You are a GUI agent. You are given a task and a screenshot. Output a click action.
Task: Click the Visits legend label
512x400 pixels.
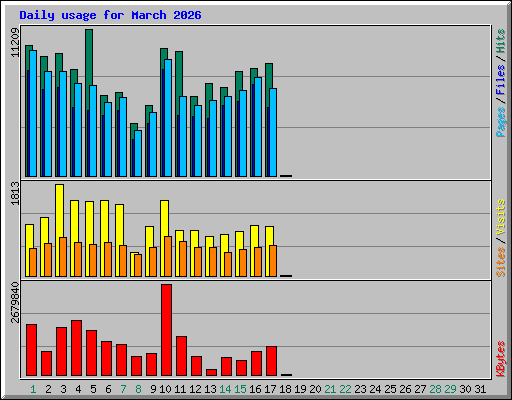pyautogui.click(x=500, y=217)
